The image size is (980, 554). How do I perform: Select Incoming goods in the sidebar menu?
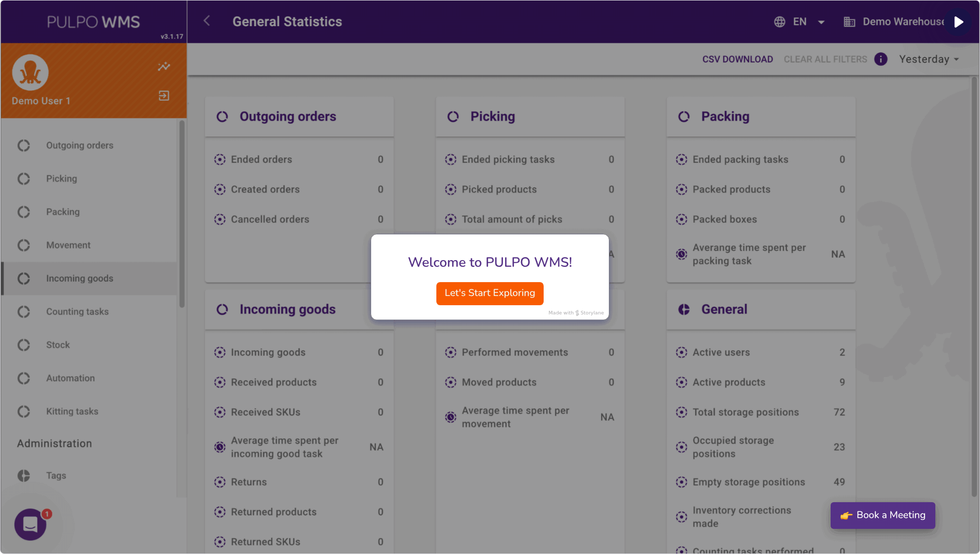pyautogui.click(x=80, y=278)
